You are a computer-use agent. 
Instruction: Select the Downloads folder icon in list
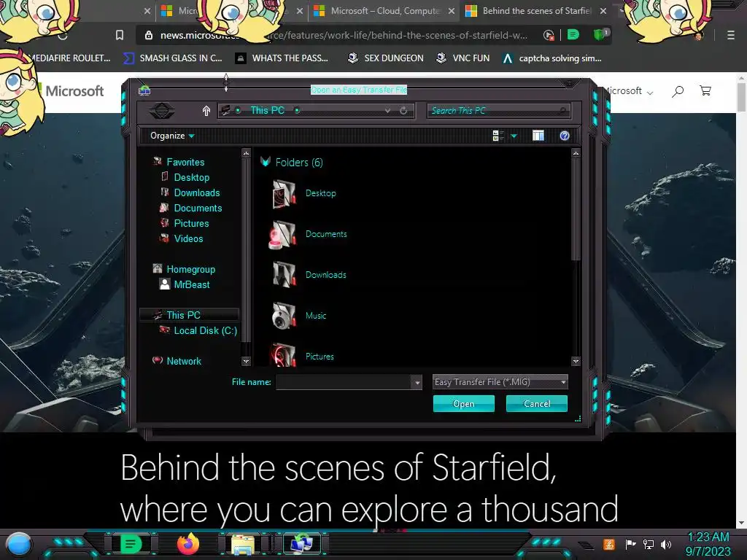(284, 275)
